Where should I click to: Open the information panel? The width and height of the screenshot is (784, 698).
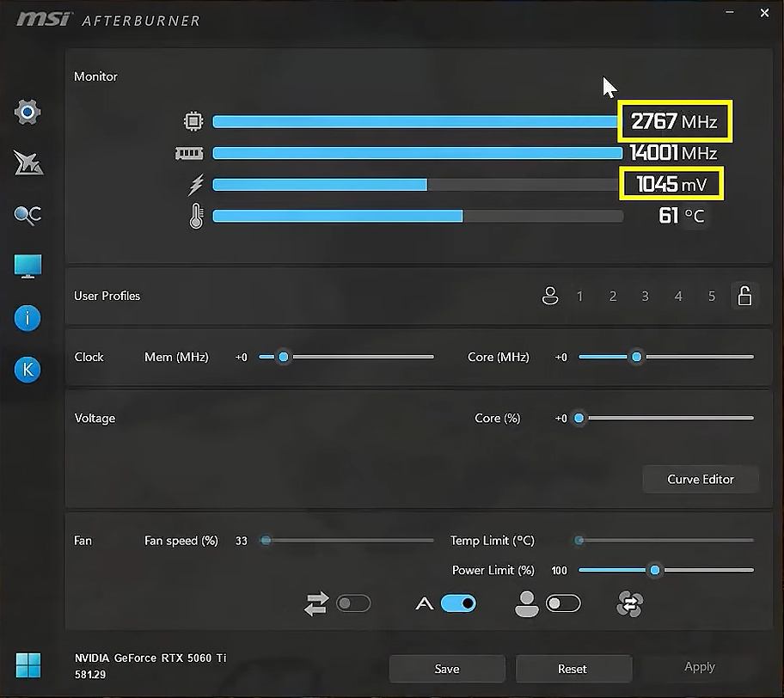[27, 318]
